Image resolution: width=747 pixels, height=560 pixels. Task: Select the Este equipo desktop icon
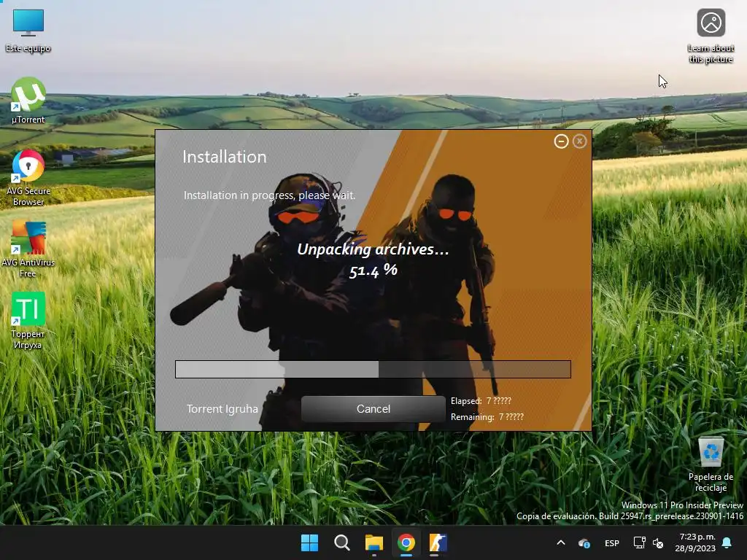[28, 31]
